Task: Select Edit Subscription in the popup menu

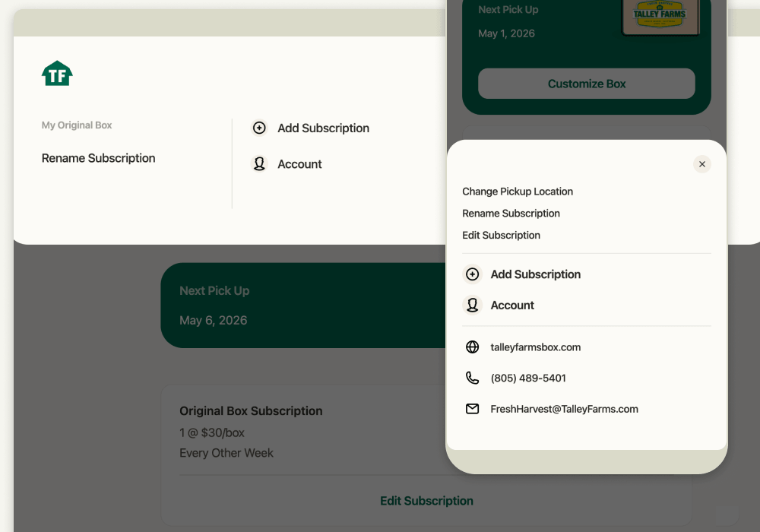Action: tap(501, 236)
